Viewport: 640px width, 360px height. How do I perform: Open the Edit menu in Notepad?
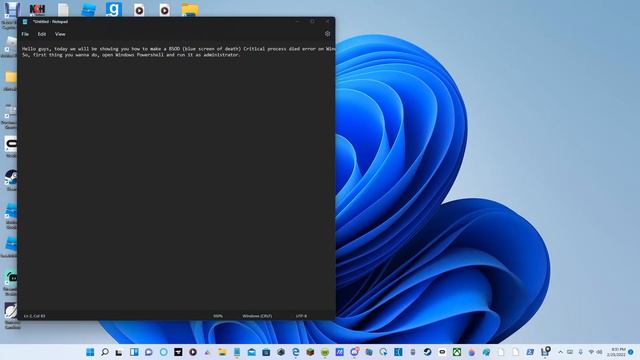point(42,34)
